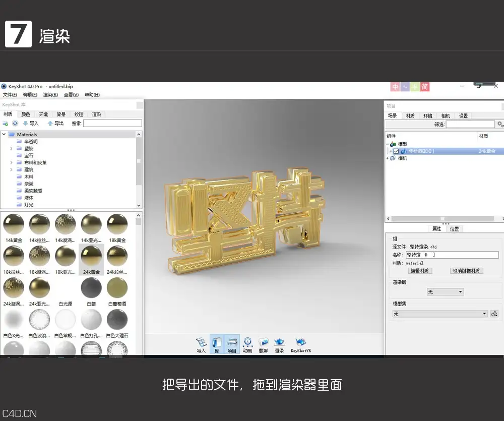Image resolution: width=504 pixels, height=421 pixels.
Task: Switch to project 相机 tab
Action: coord(446,116)
